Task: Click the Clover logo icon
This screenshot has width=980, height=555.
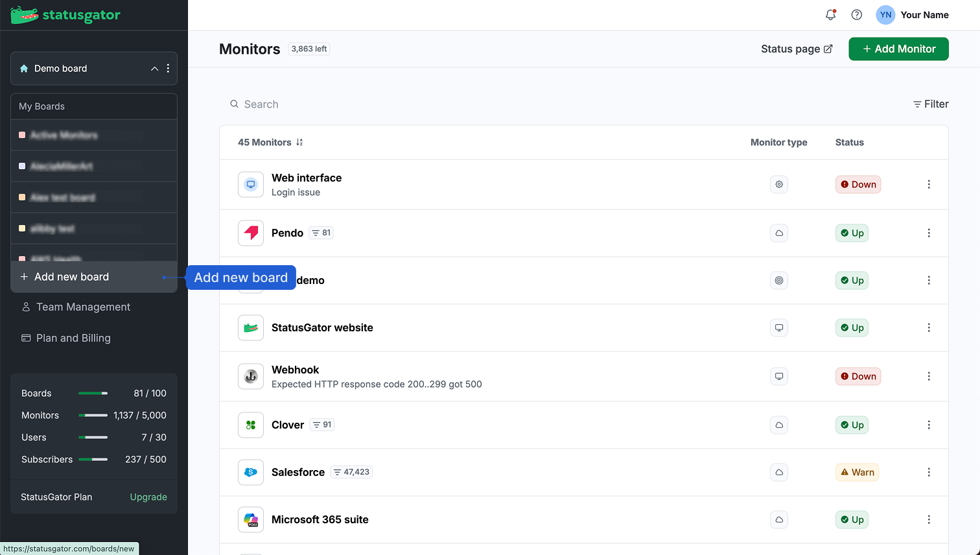Action: tap(251, 425)
